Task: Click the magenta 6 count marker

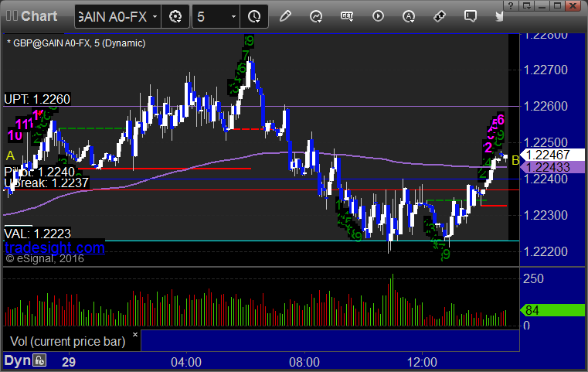Action: [x=501, y=120]
